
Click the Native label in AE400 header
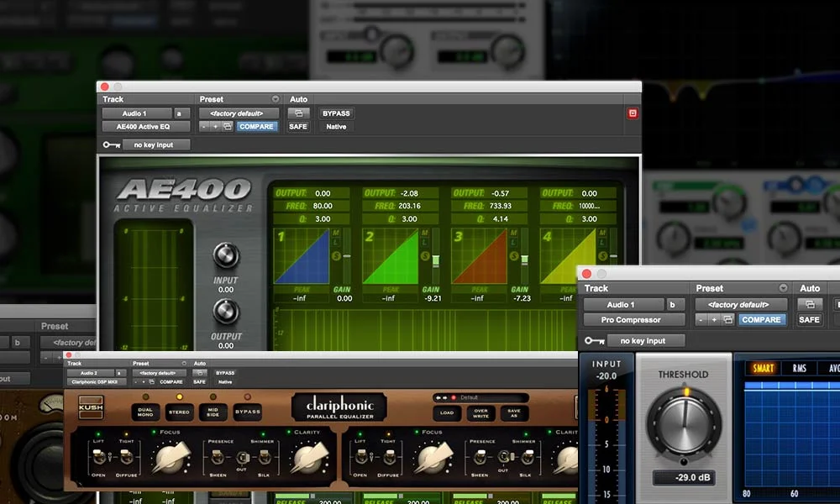[336, 126]
